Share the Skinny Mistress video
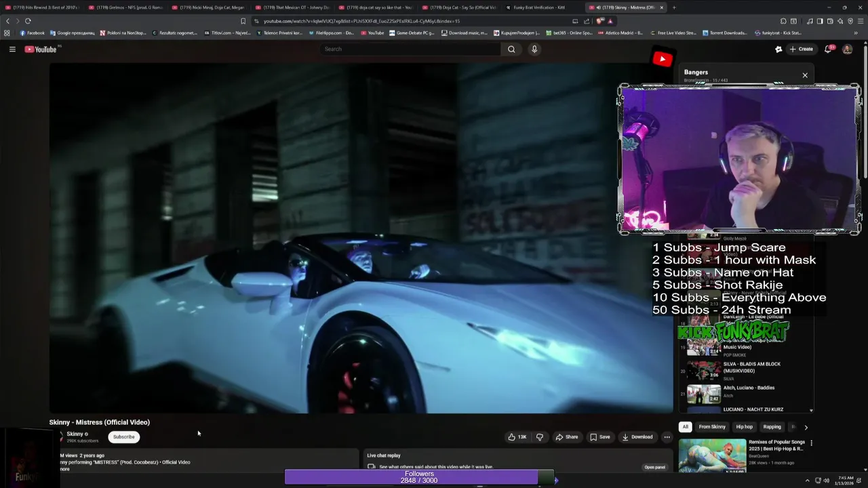868x488 pixels. (567, 437)
